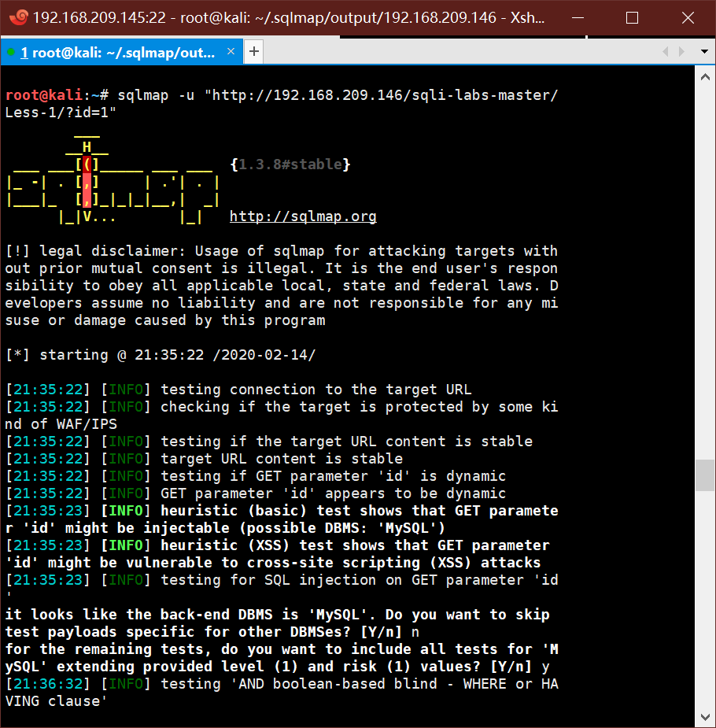Viewport: 716px width, 728px height.
Task: Click the '1.3.8#stable' version text
Action: (290, 164)
